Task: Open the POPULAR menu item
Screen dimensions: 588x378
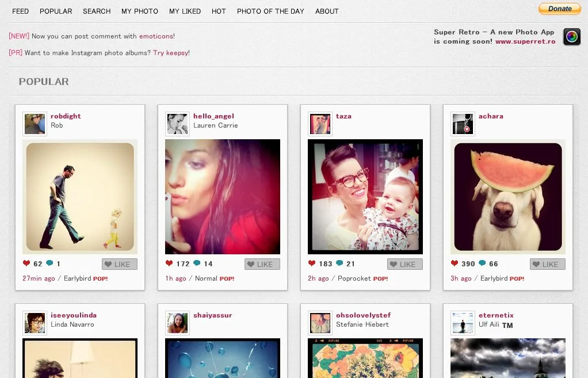Action: 56,11
